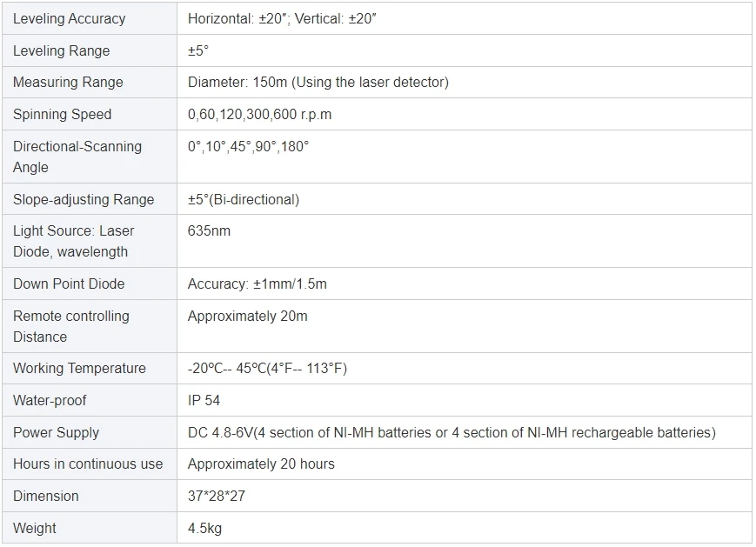Click the Measuring Range label
Image resolution: width=756 pixels, height=547 pixels.
click(68, 83)
